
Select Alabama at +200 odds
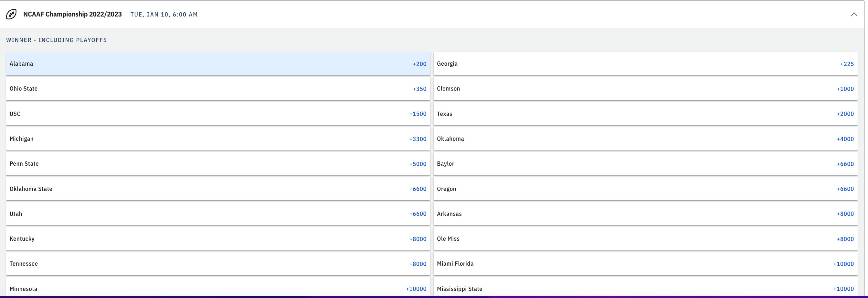tap(218, 64)
